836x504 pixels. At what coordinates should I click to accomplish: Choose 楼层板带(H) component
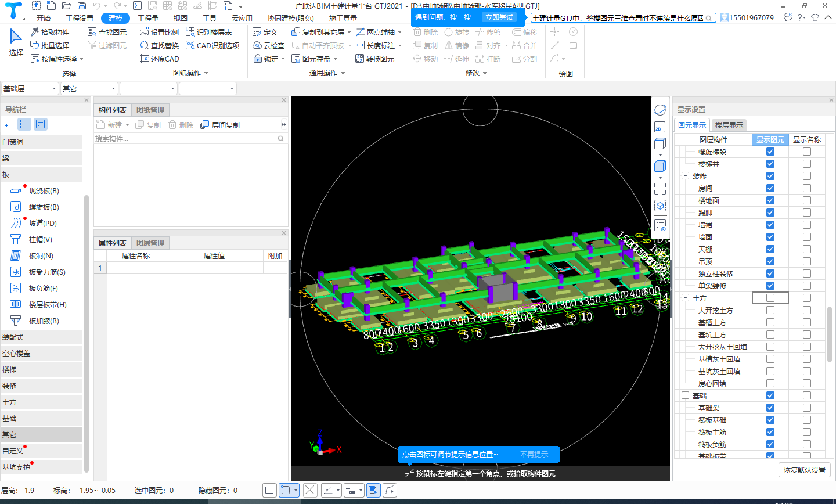[46, 304]
